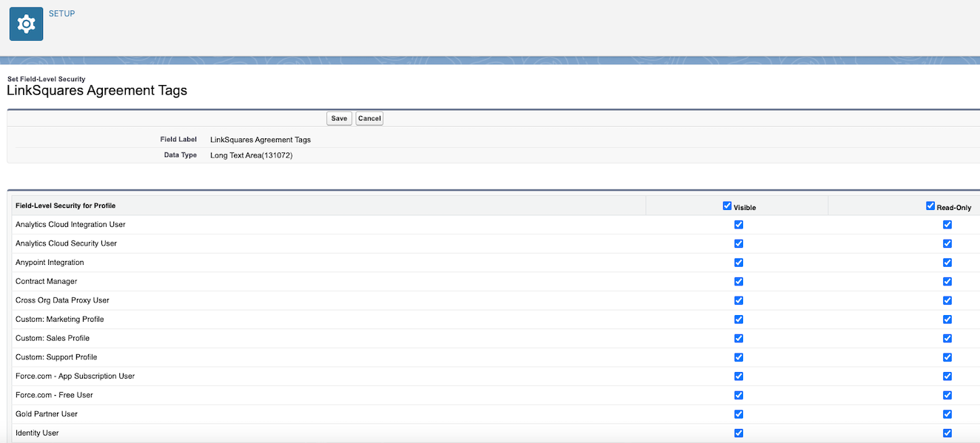
Task: Click the Long Text Area(131072) data type
Action: tap(252, 155)
